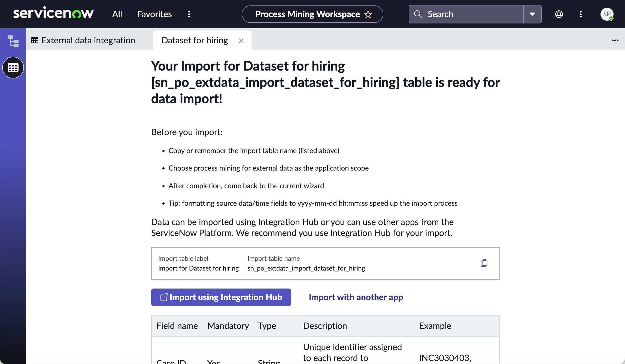Click the 'Import table label' caption

tap(183, 259)
